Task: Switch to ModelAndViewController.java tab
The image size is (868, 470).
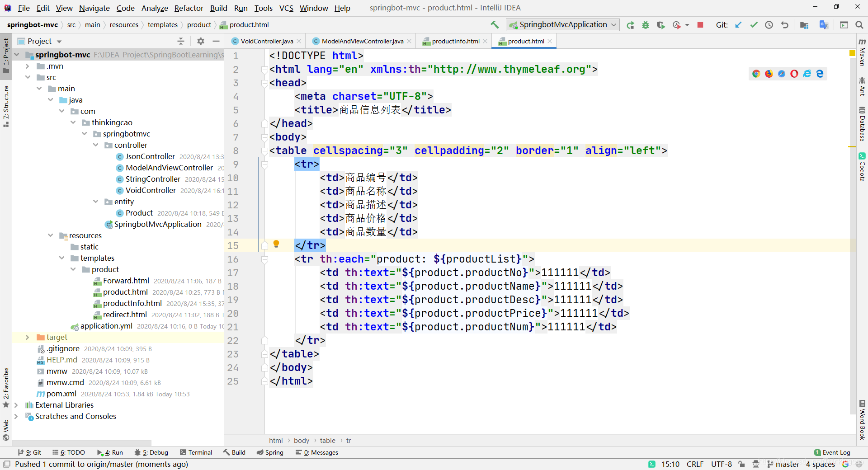Action: [362, 41]
